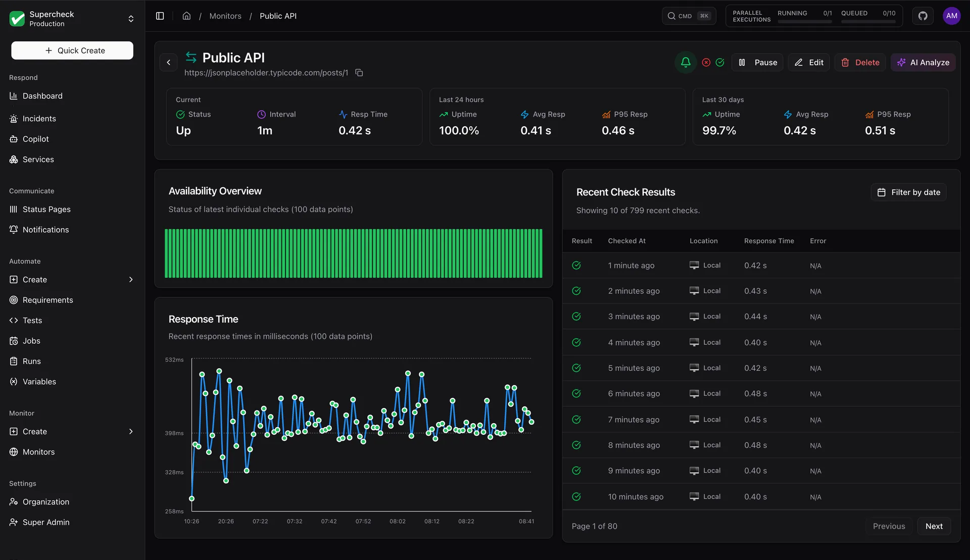Copy the monitor URL with copy icon
The width and height of the screenshot is (970, 560).
pyautogui.click(x=359, y=73)
